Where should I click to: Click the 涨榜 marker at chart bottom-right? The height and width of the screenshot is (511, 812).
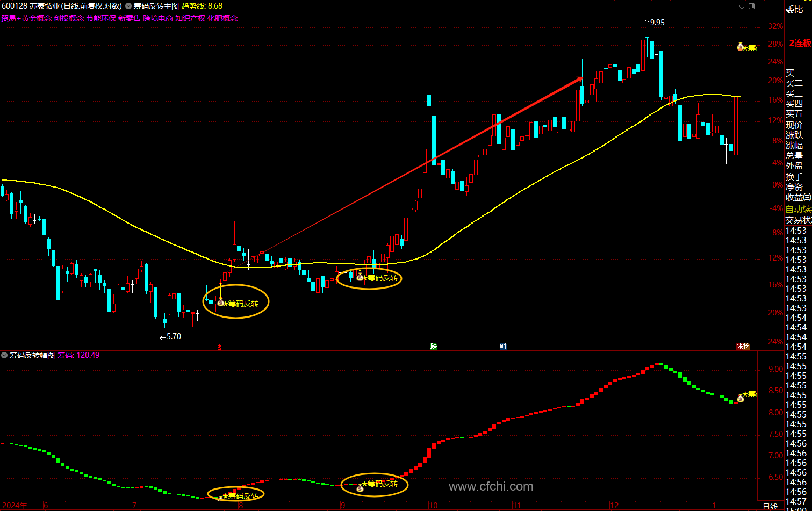click(743, 346)
